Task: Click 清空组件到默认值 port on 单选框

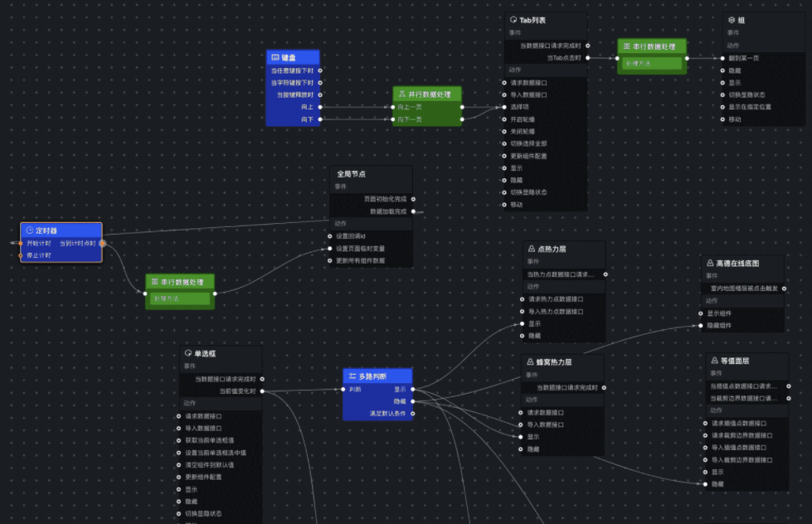Action: 178,465
